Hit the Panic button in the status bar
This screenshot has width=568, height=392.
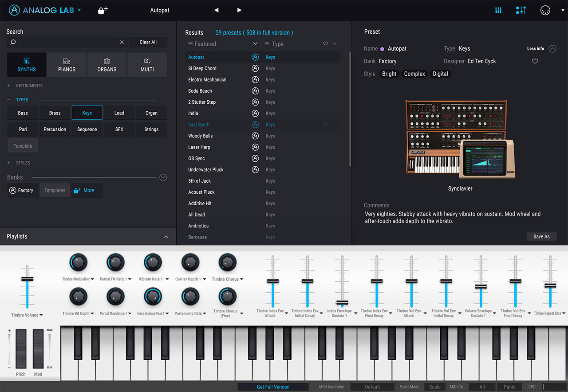(509, 387)
